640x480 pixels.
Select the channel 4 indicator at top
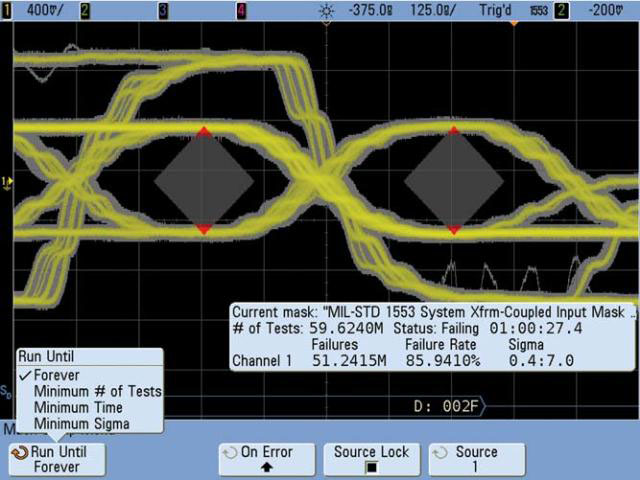click(241, 8)
